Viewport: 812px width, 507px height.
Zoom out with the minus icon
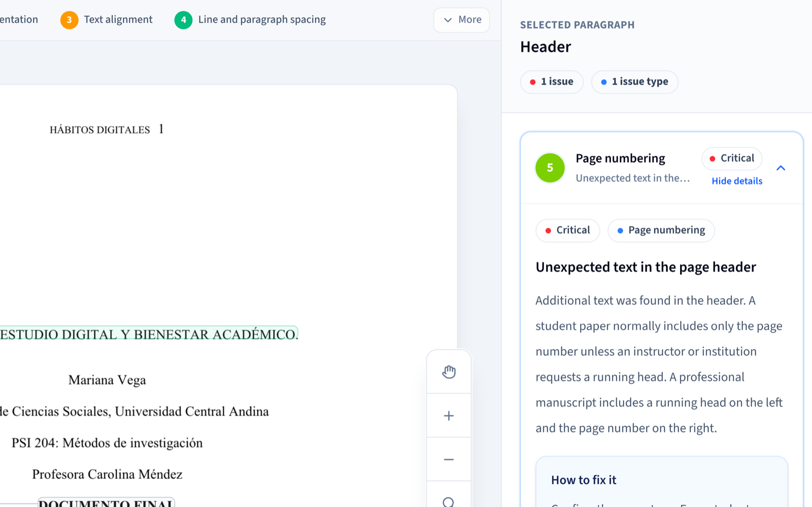[449, 459]
